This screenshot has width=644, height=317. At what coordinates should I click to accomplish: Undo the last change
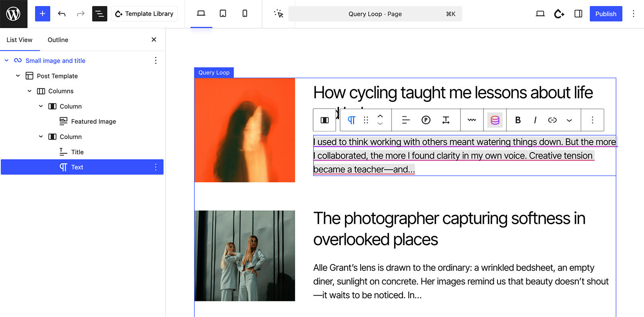click(62, 14)
